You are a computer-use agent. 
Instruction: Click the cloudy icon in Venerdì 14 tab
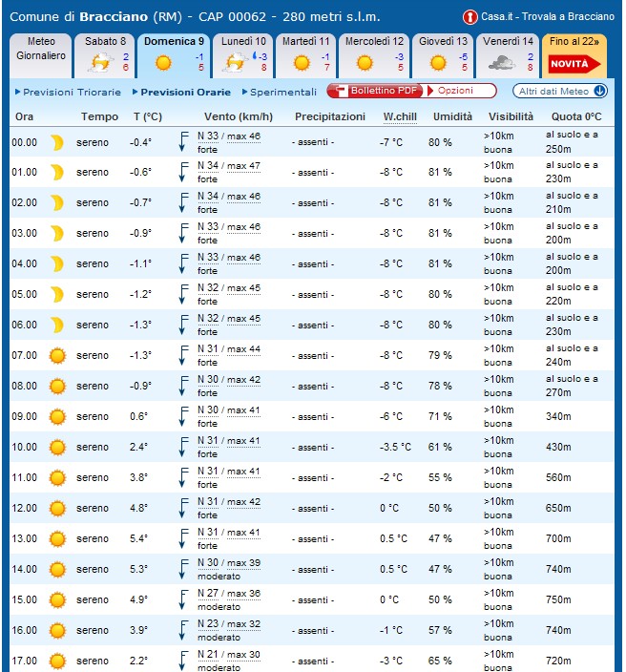pyautogui.click(x=501, y=63)
